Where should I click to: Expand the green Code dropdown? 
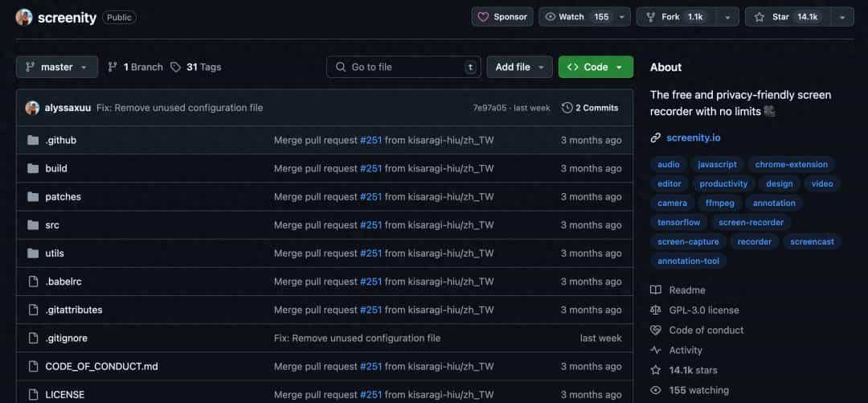pos(596,67)
